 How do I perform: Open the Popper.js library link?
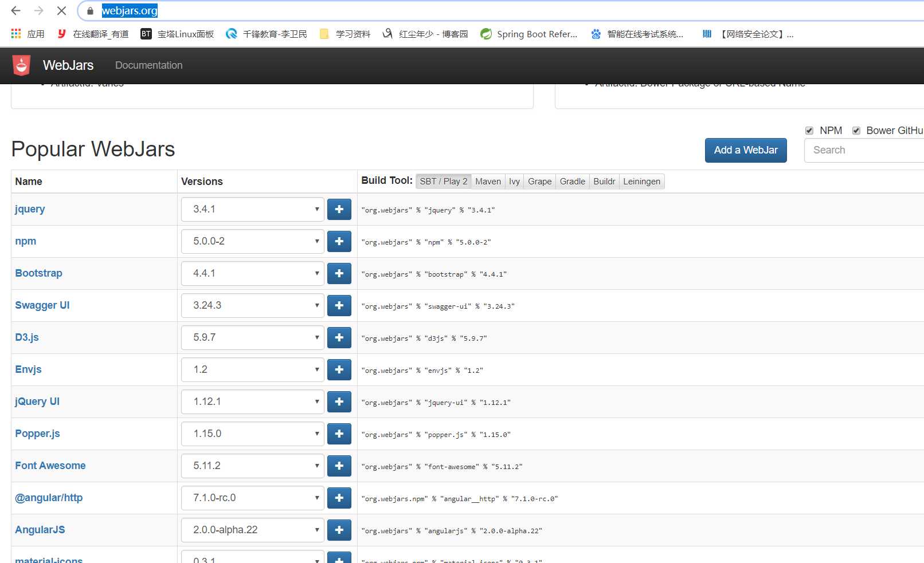pyautogui.click(x=37, y=434)
